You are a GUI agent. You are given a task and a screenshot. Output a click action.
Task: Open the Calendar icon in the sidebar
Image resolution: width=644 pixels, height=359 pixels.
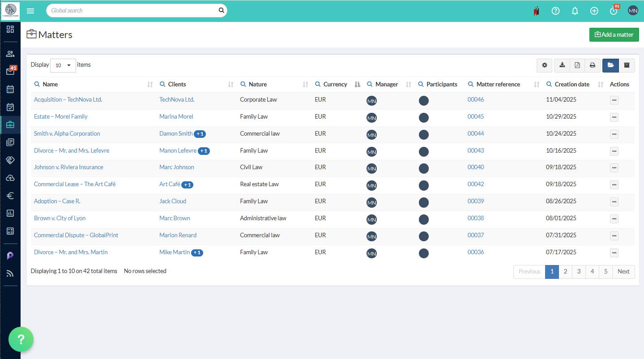coord(10,89)
